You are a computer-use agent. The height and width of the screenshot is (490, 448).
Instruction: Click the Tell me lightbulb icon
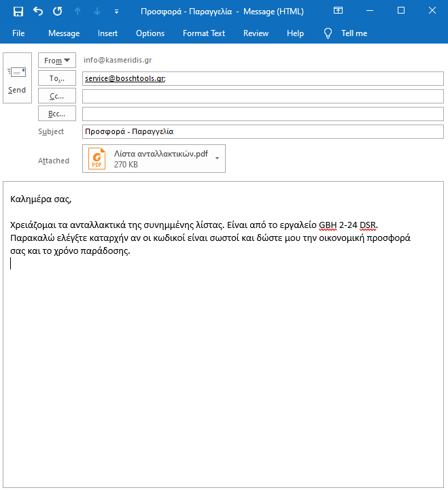328,33
